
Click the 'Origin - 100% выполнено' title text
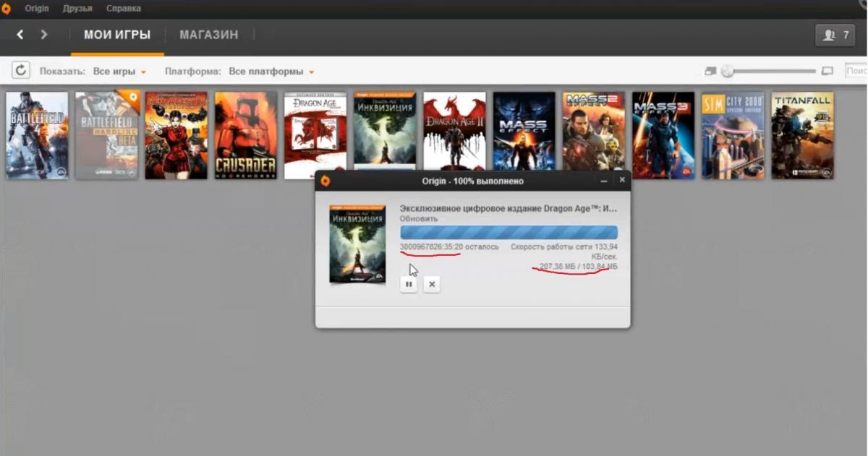click(472, 181)
